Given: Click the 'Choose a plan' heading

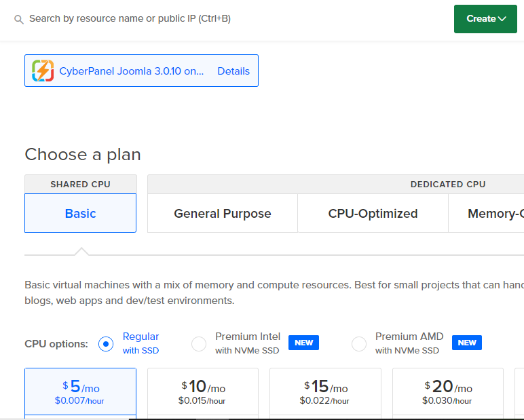Looking at the screenshot, I should point(83,155).
